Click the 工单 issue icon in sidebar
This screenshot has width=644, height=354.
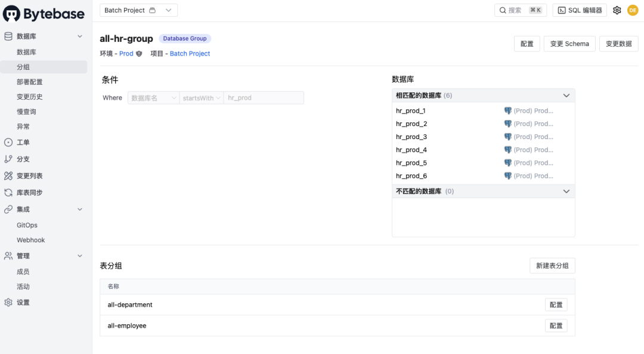point(8,143)
